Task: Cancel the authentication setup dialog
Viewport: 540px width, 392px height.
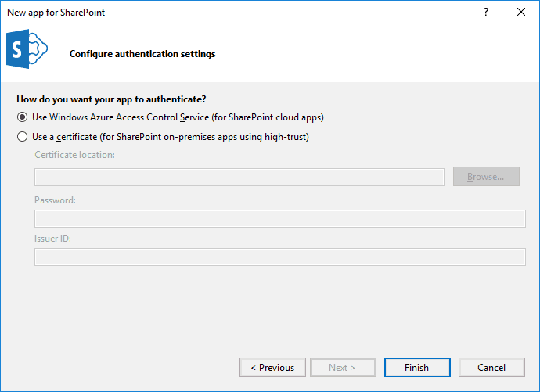Action: [491, 368]
